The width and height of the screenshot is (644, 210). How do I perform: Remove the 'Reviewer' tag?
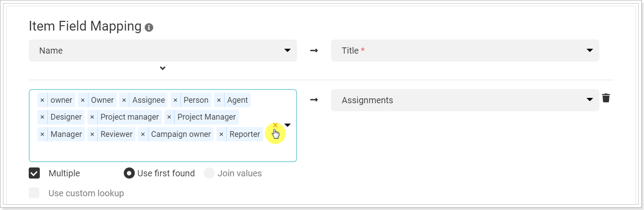(92, 134)
